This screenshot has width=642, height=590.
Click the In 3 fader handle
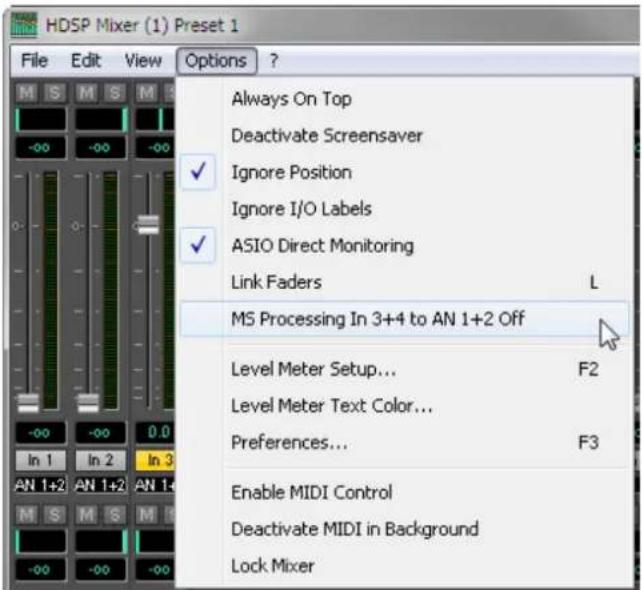coord(148,224)
